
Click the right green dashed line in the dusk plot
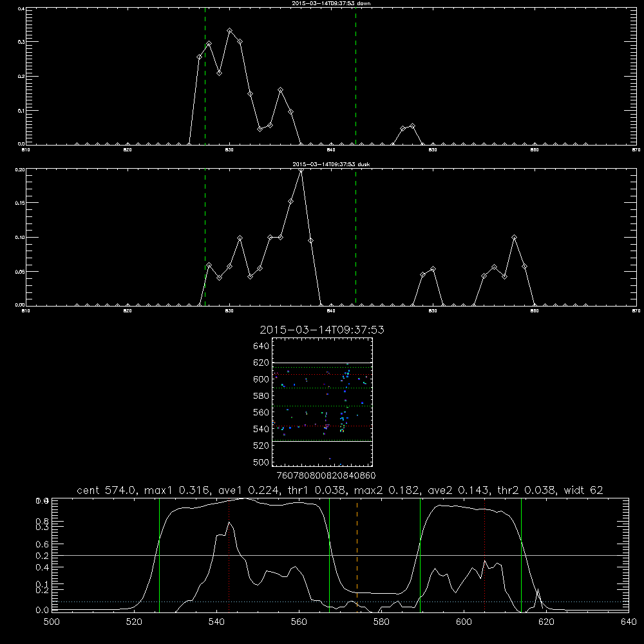coord(355,237)
